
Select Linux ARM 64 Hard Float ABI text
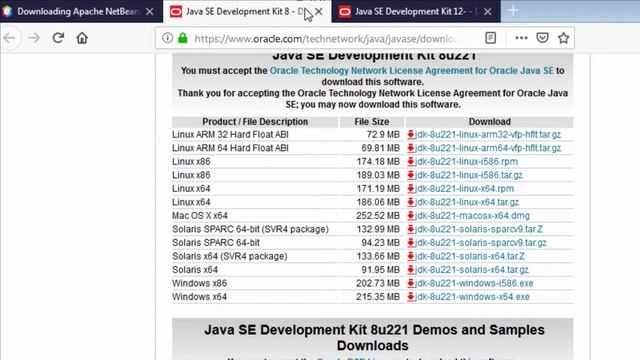[230, 148]
